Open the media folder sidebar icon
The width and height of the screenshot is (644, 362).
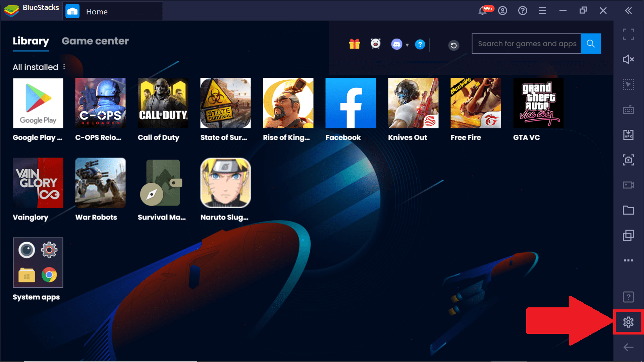coord(628,210)
